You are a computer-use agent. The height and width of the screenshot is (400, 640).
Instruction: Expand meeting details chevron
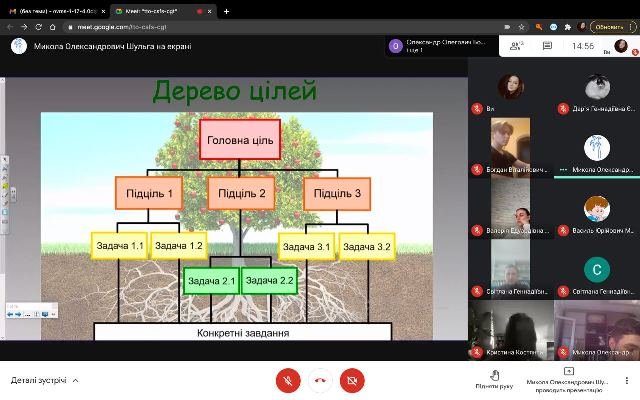coord(76,380)
